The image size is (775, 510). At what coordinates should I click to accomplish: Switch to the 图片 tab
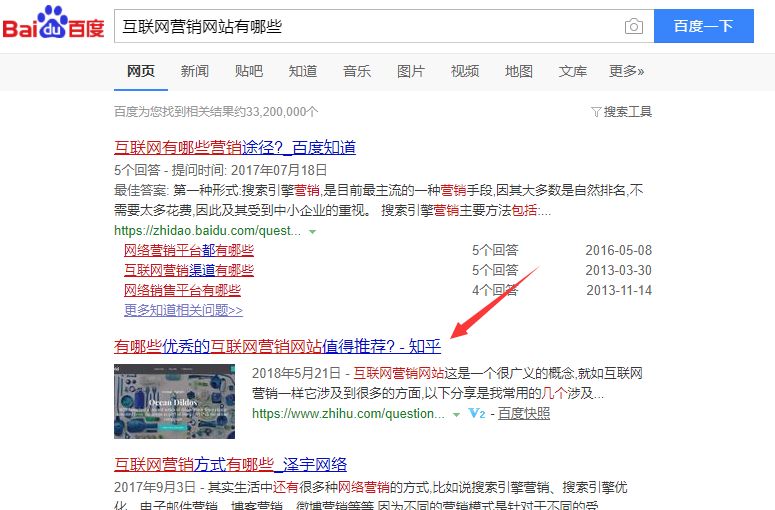411,71
